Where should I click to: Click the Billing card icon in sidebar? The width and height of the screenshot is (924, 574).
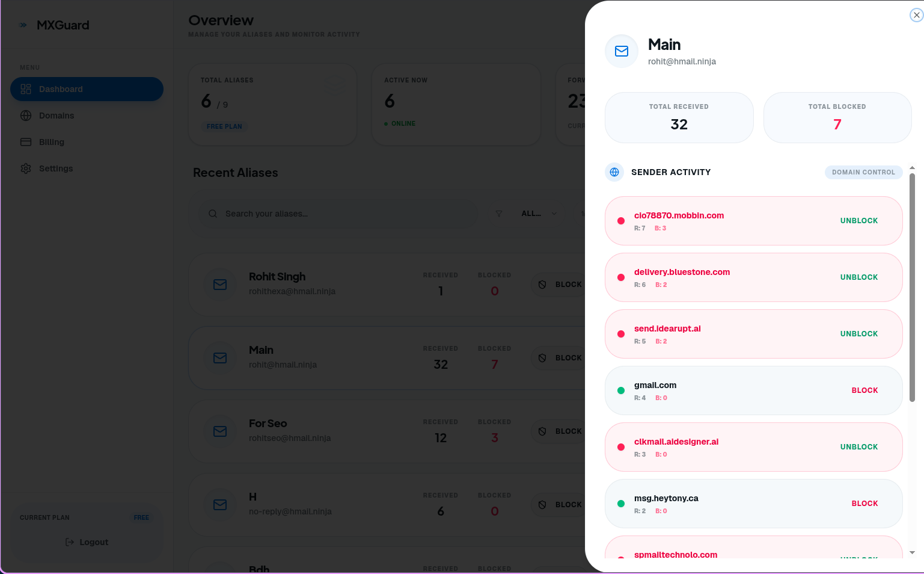[26, 142]
